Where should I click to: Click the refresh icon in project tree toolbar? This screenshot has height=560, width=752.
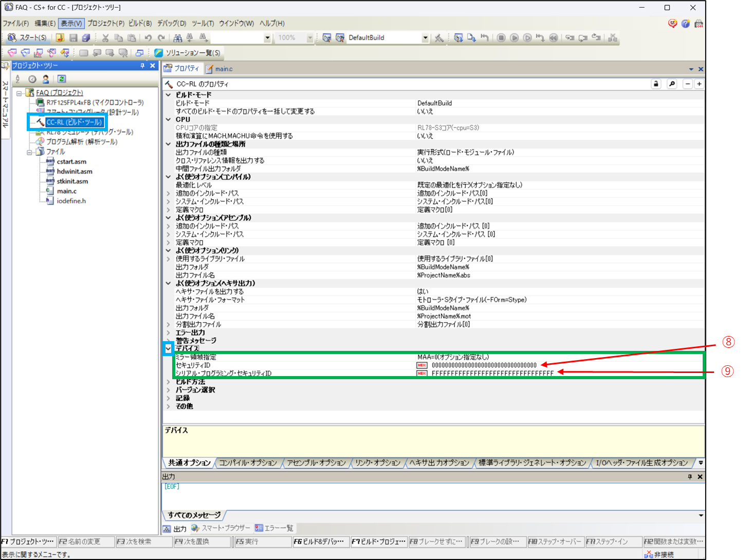pyautogui.click(x=62, y=79)
